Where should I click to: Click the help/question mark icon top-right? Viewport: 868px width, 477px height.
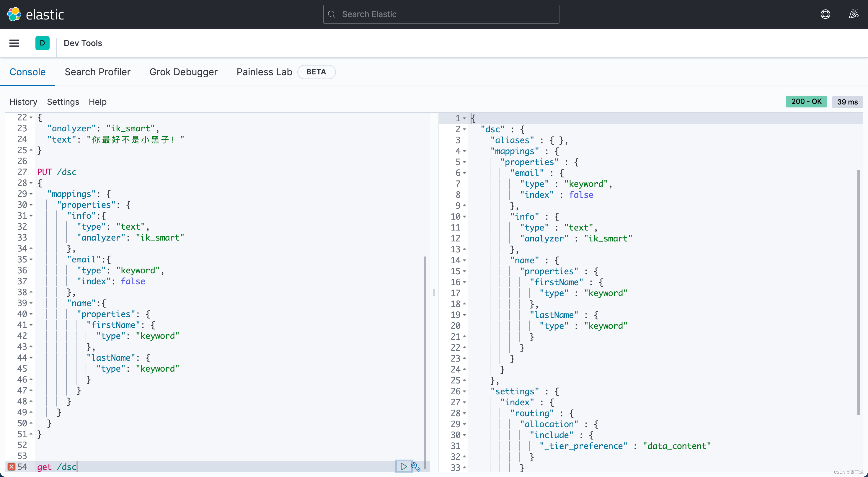click(x=825, y=14)
